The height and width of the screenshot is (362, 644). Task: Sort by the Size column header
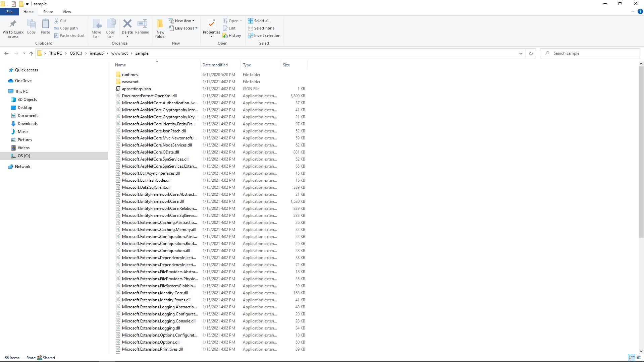(x=294, y=65)
